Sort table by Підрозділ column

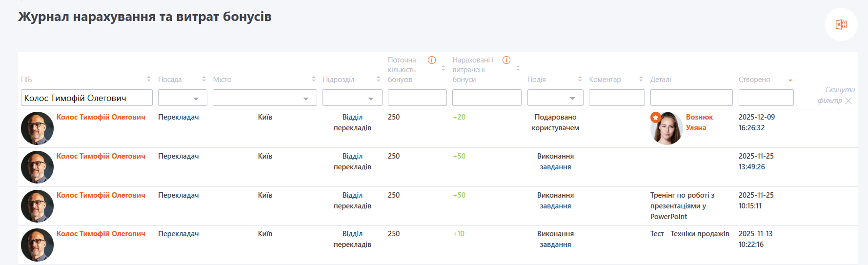click(x=378, y=79)
